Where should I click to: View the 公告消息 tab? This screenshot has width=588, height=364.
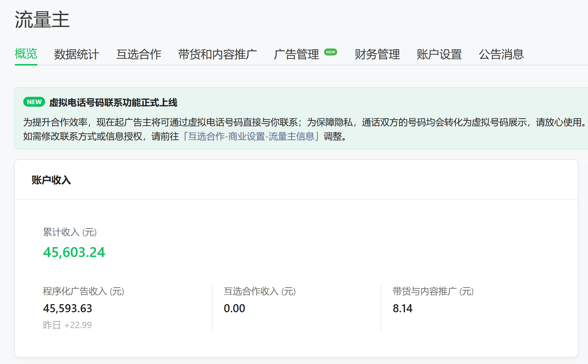501,55
